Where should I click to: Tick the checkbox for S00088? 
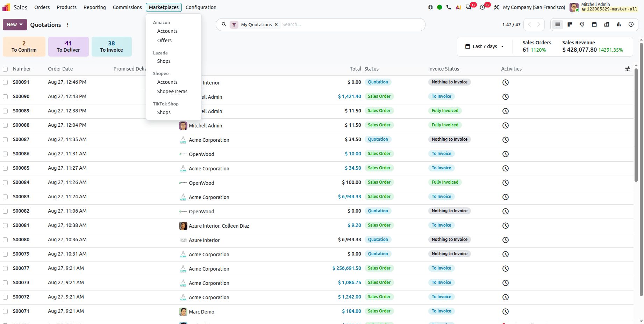coord(5,125)
